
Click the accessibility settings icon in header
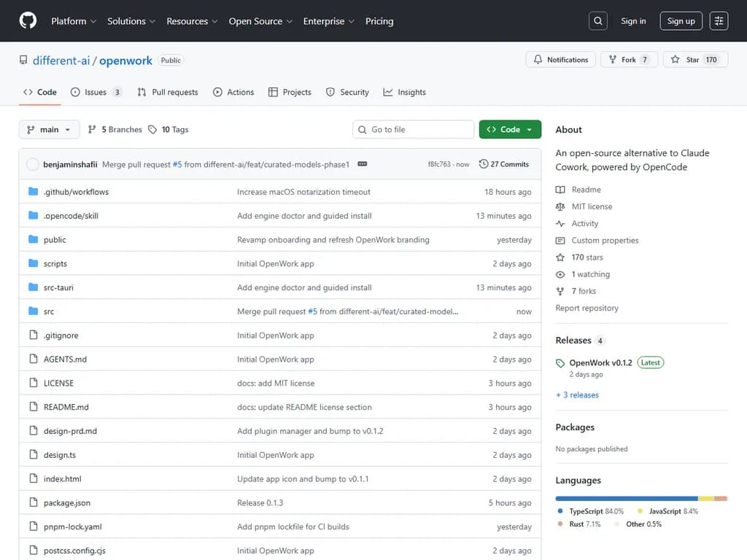719,21
